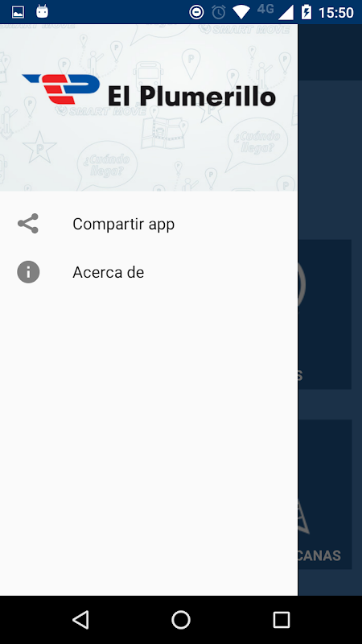
Task: Tap the dimmed CANAS tile behind drawer
Action: 325,494
